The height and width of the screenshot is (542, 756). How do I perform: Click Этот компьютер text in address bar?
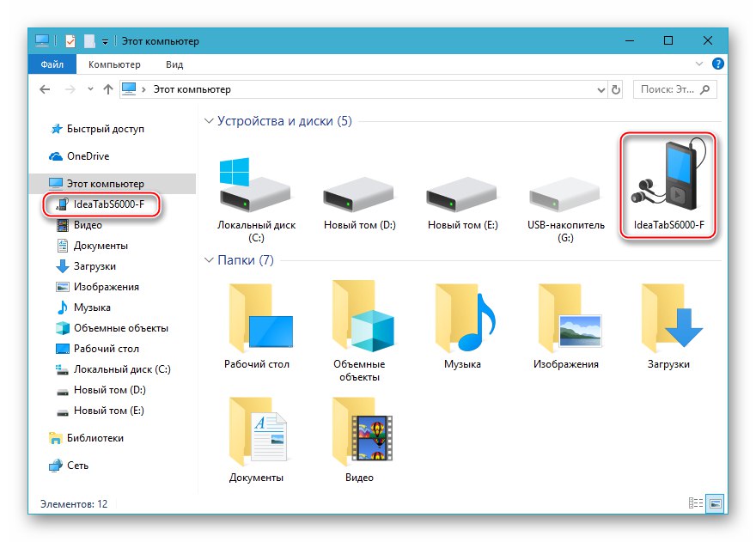click(x=192, y=89)
